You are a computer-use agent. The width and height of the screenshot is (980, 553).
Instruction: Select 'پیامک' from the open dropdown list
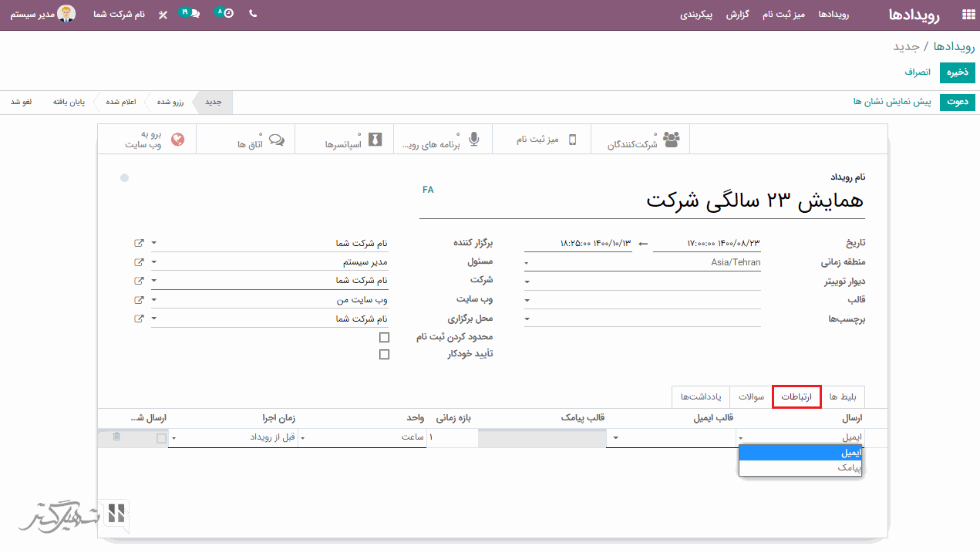[800, 467]
